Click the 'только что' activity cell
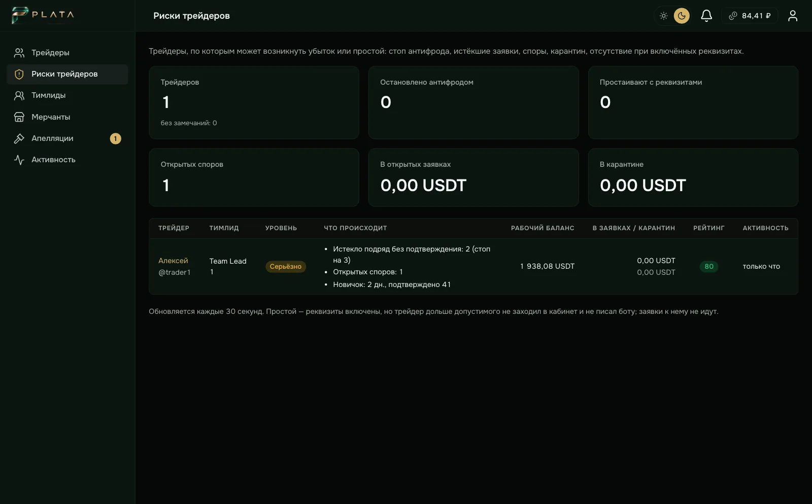 (761, 267)
